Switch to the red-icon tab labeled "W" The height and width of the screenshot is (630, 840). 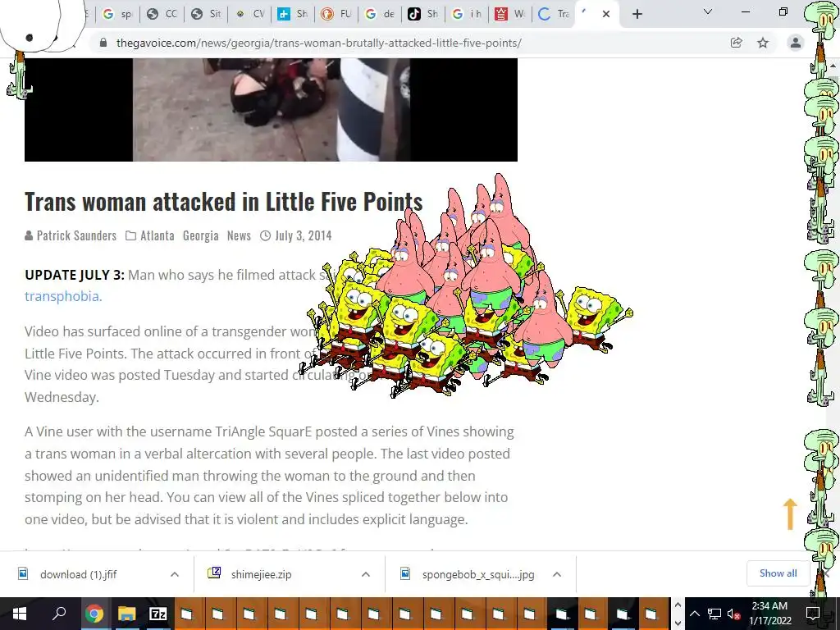click(x=510, y=14)
